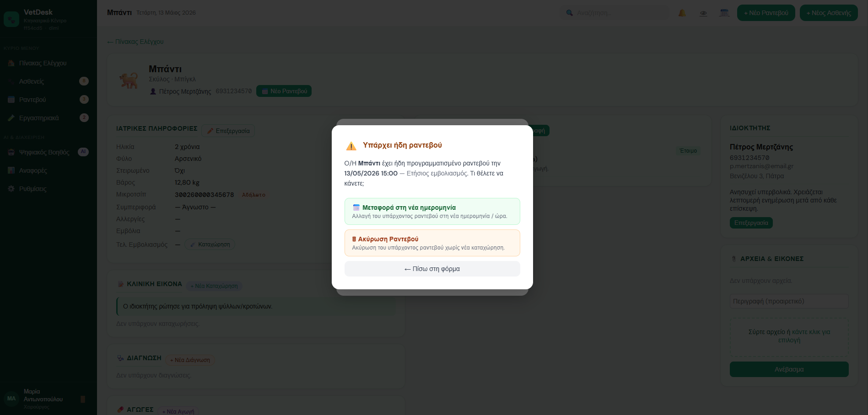Click + Νέο Ραντεβού in top bar
The height and width of the screenshot is (415, 868).
766,13
